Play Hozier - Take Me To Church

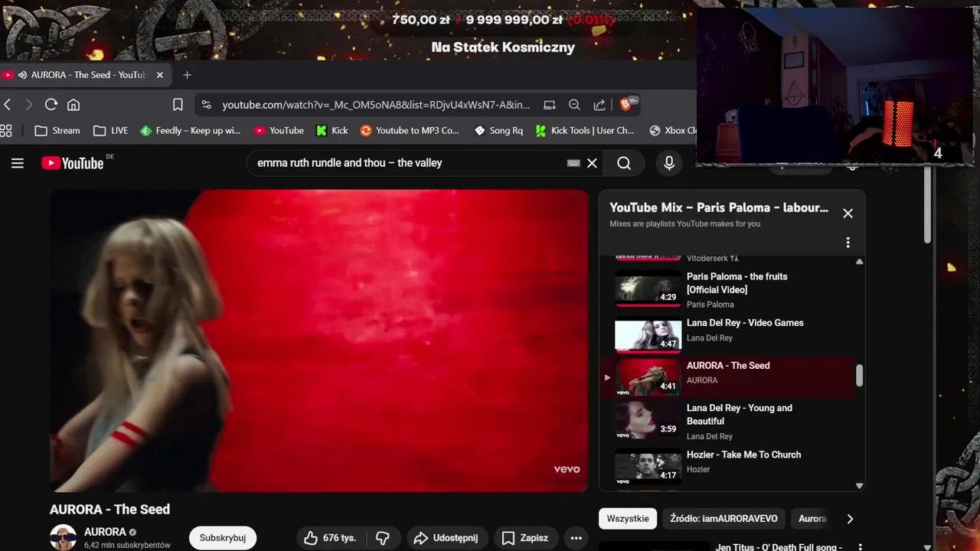point(727,465)
